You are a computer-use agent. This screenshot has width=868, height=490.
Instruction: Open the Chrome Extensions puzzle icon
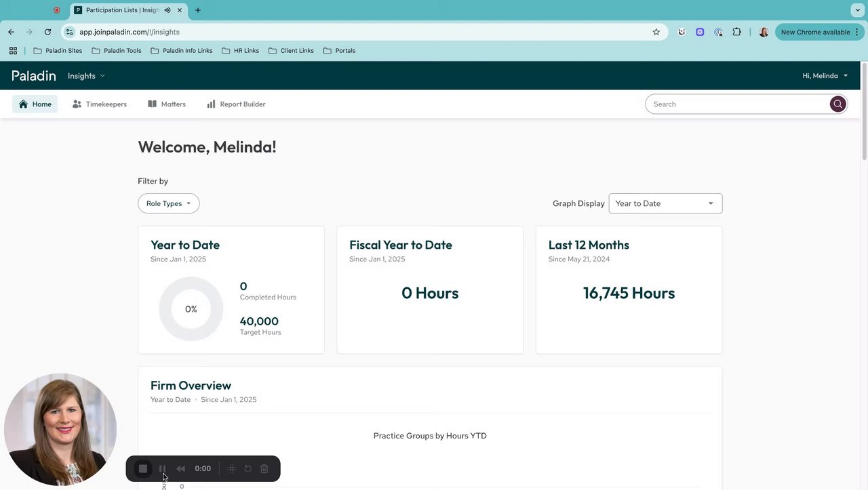click(x=736, y=32)
